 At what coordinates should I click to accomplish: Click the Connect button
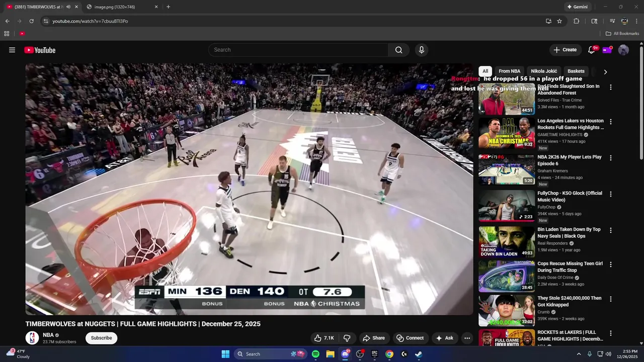[410, 338]
